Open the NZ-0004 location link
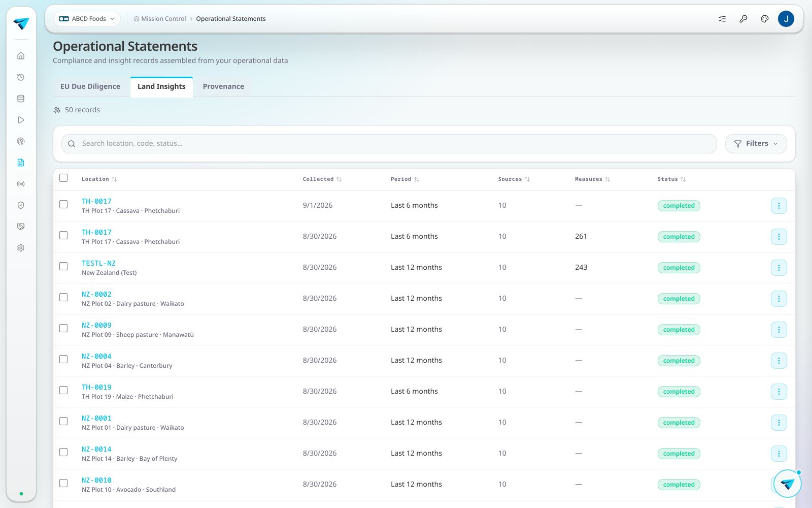 pos(96,356)
